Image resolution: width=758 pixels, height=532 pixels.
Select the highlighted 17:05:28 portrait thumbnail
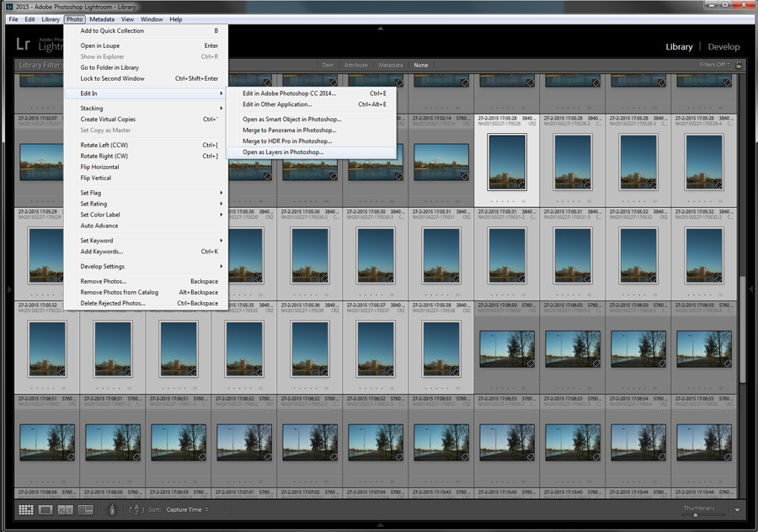pyautogui.click(x=507, y=162)
